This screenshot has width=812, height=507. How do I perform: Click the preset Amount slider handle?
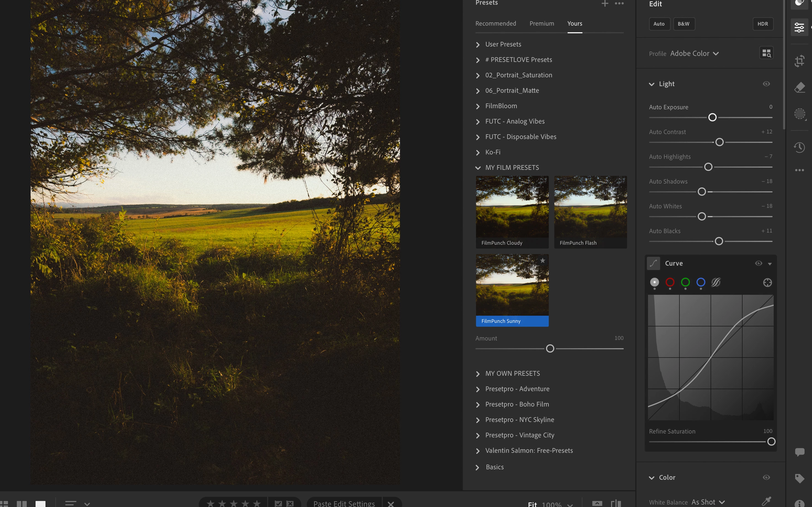(550, 348)
